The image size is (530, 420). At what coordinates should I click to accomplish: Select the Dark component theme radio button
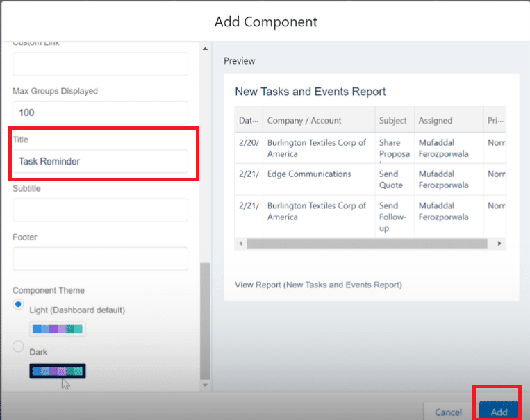[x=19, y=346]
